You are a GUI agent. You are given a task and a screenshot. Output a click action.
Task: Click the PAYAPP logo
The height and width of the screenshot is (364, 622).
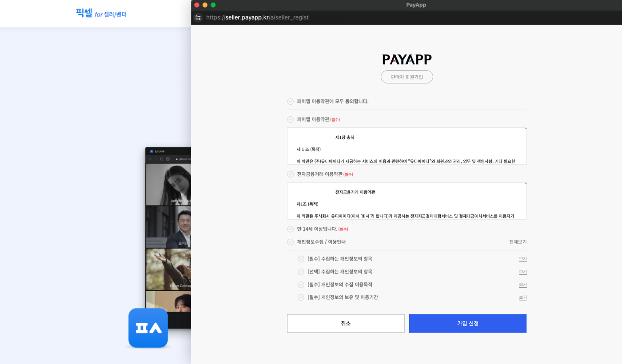[407, 59]
